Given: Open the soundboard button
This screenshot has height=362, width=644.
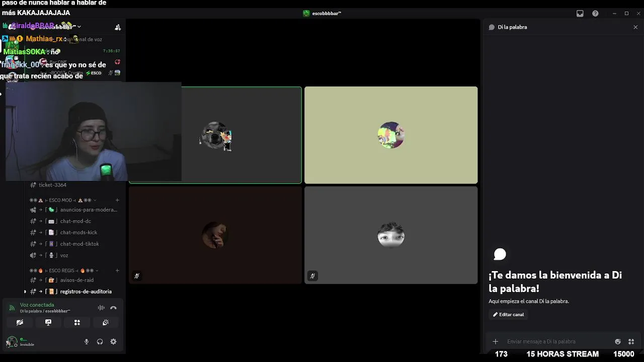Looking at the screenshot, I should pyautogui.click(x=106, y=322).
